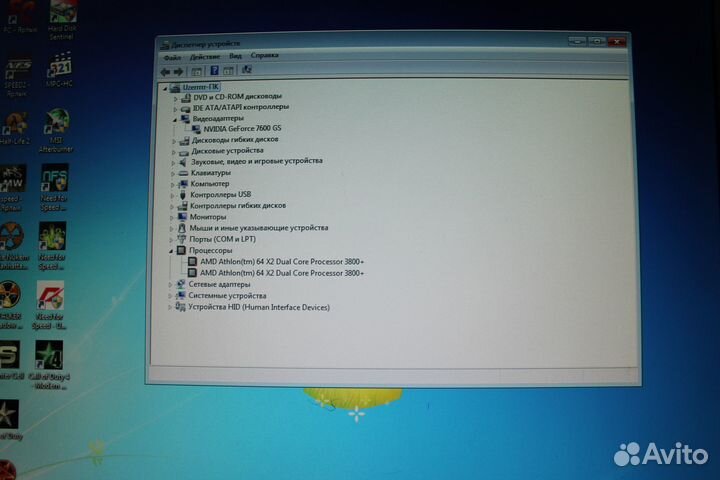
Task: Close the Device Manager window
Action: click(x=617, y=42)
